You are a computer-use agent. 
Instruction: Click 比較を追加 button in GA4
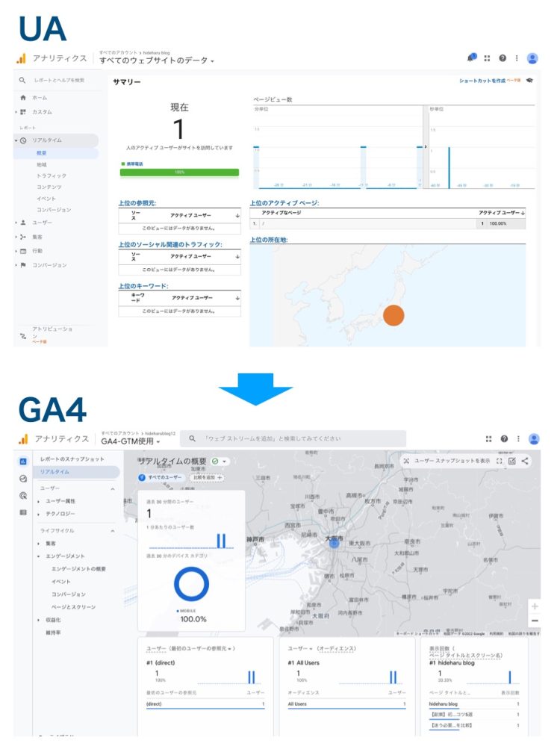(205, 476)
